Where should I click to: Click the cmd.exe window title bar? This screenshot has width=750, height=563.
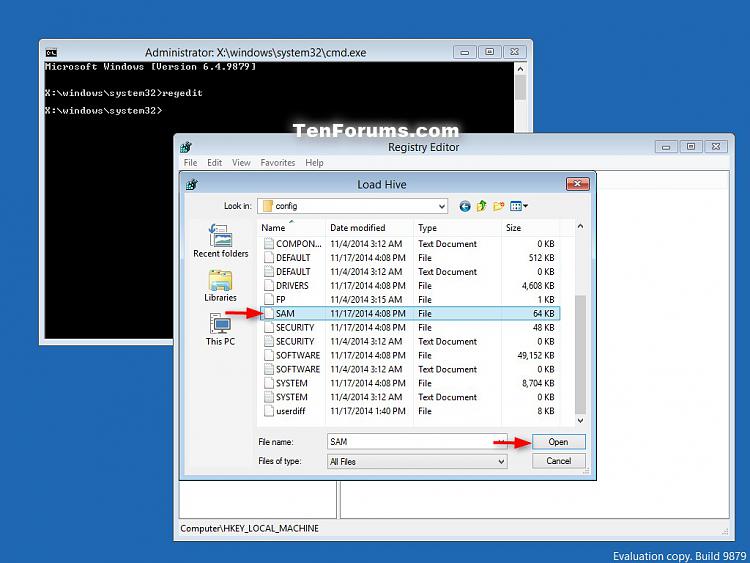tap(255, 53)
